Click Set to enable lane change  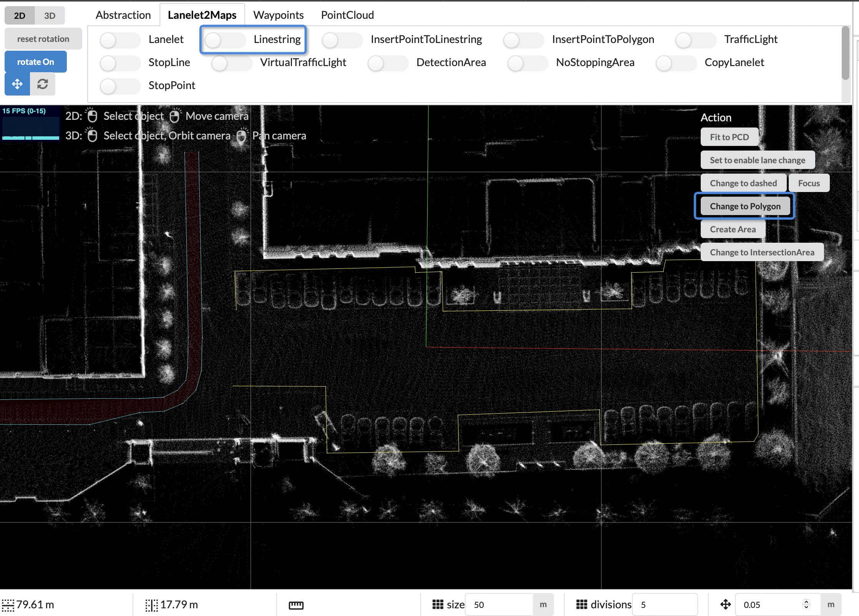click(x=758, y=160)
